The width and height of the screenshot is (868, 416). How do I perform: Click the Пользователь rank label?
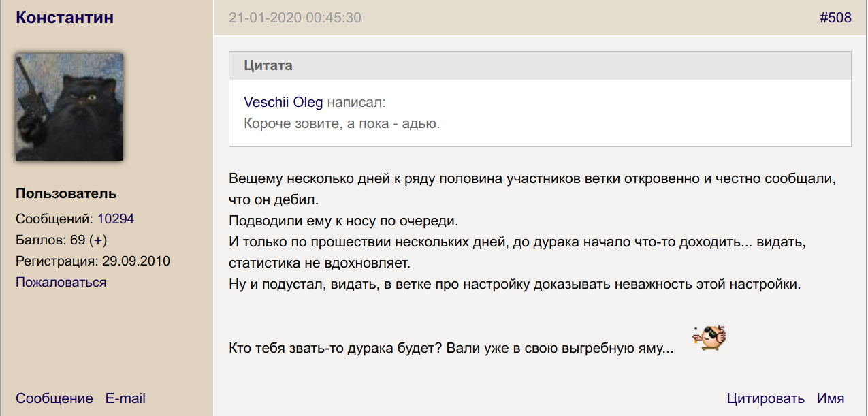click(x=66, y=193)
